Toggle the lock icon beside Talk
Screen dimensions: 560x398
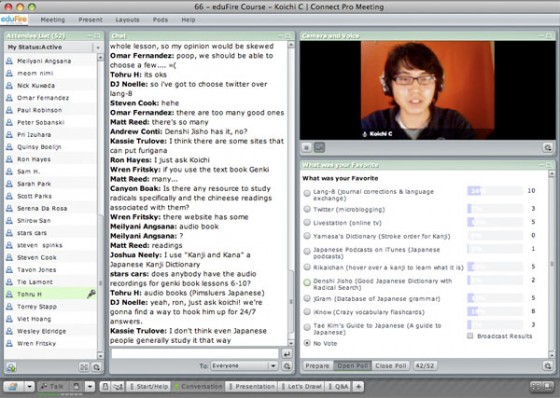coord(76,386)
